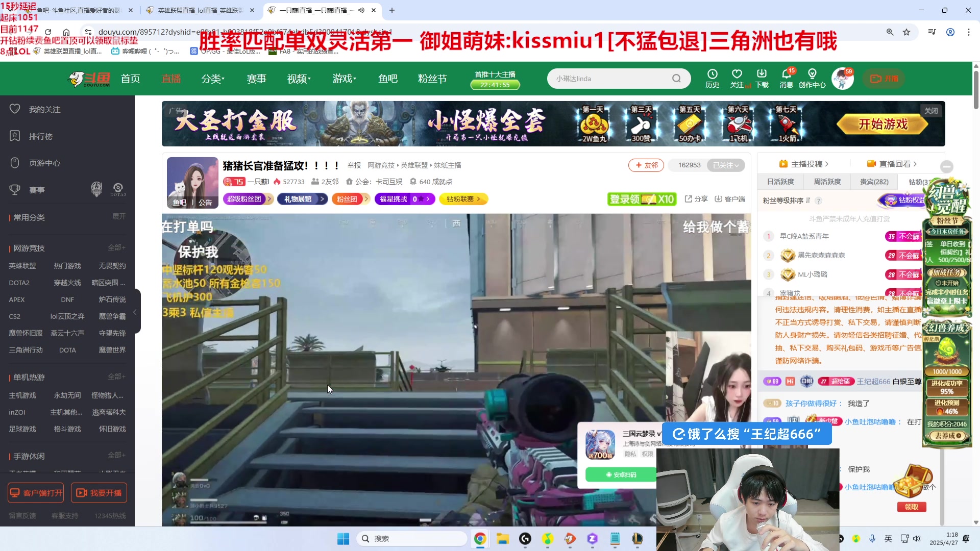Expand the 分类 dropdown in nav
Viewport: 980px width, 551px height.
tap(213, 79)
